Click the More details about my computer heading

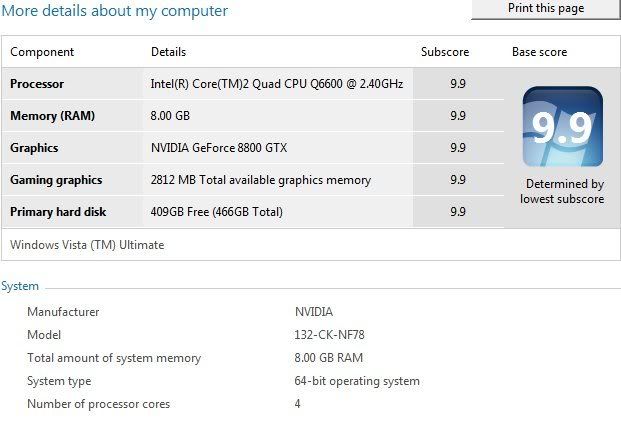(x=114, y=11)
